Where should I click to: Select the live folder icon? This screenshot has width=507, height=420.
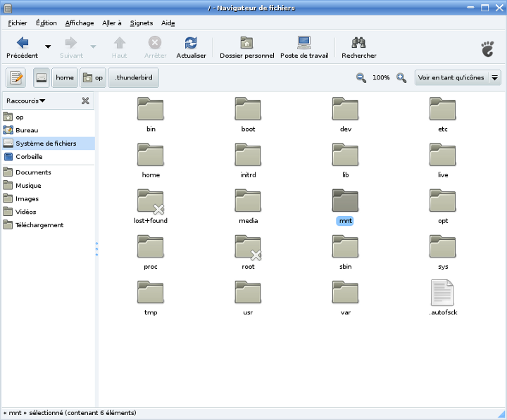(443, 155)
